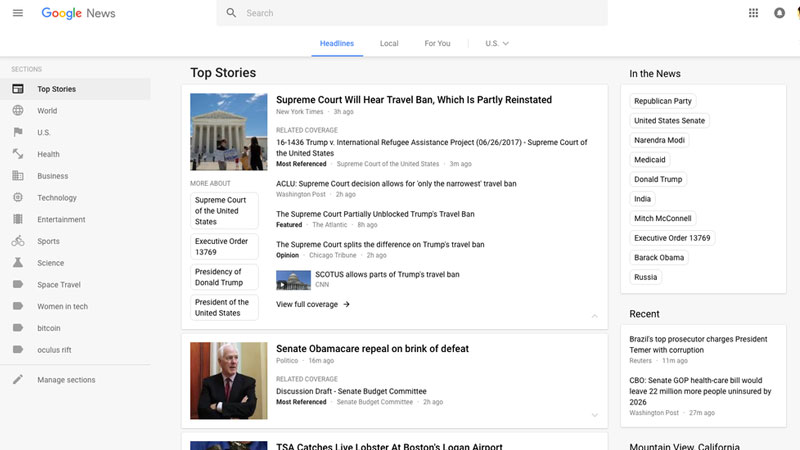Open the ACLU Supreme Court decision article

(x=396, y=183)
